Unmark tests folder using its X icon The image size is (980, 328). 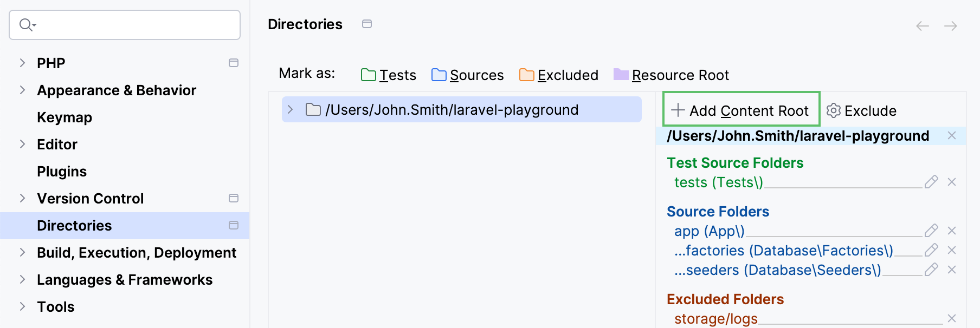[x=951, y=182]
